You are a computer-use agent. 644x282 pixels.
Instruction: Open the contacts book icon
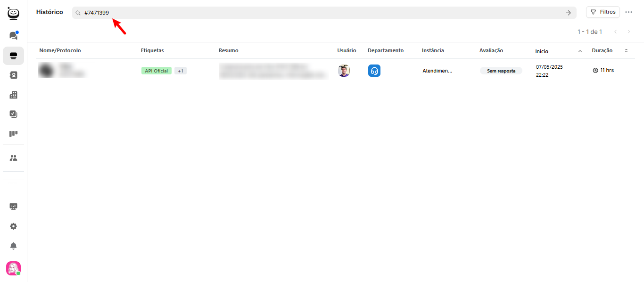click(x=13, y=75)
